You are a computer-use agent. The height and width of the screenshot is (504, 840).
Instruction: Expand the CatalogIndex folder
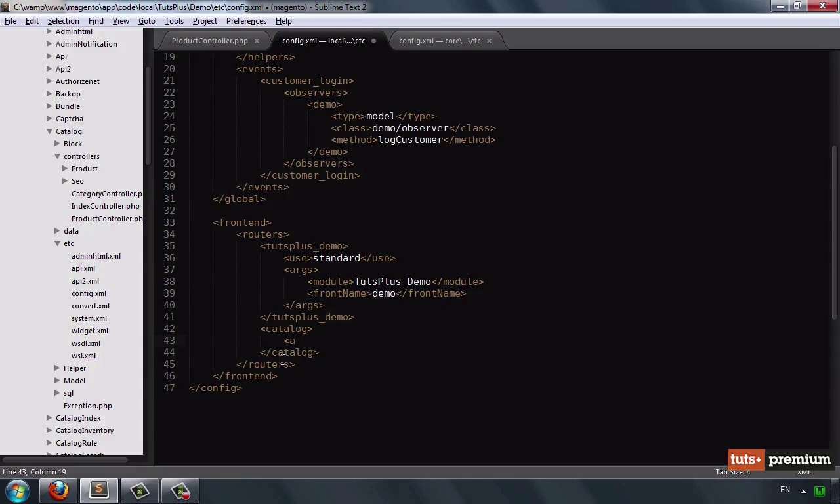point(49,418)
